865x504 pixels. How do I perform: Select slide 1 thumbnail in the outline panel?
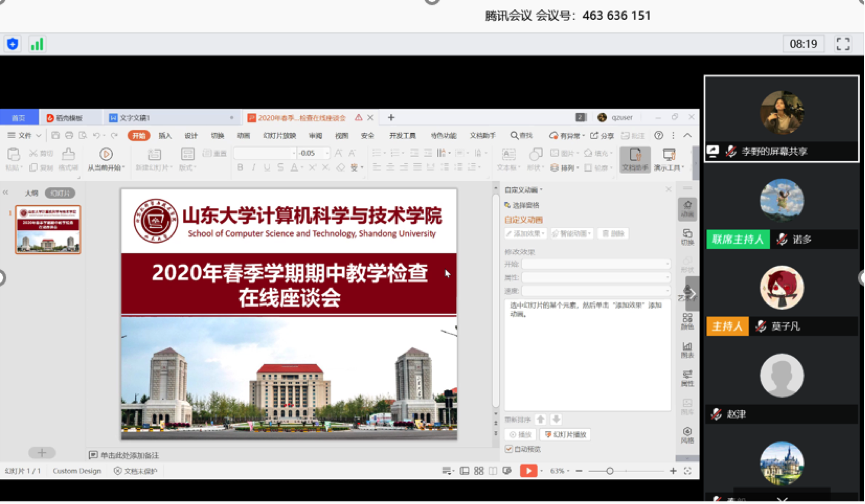coord(48,230)
